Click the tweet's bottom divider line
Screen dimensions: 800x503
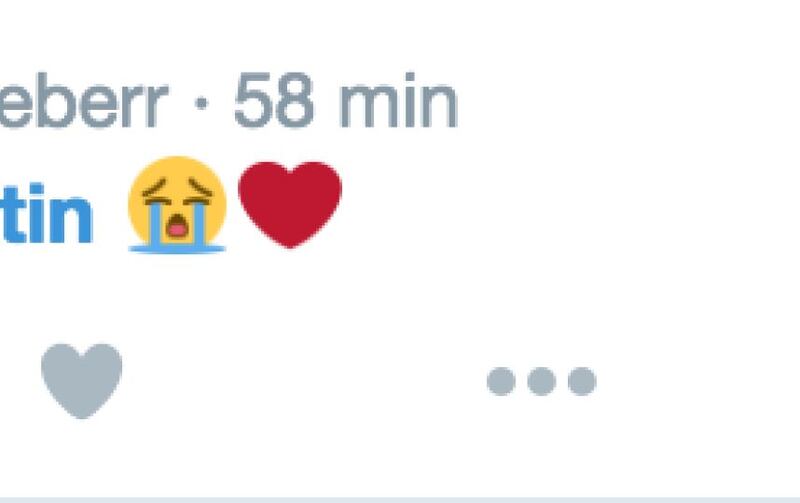pyautogui.click(x=400, y=500)
